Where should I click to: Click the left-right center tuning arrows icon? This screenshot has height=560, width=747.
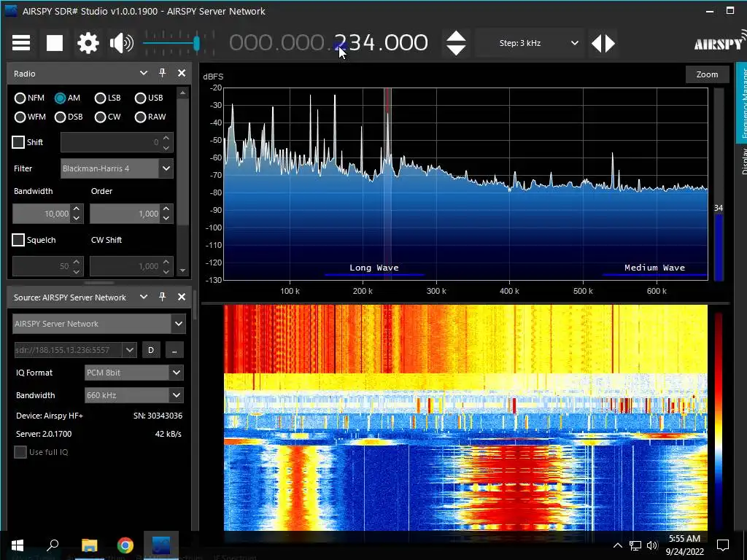(603, 43)
